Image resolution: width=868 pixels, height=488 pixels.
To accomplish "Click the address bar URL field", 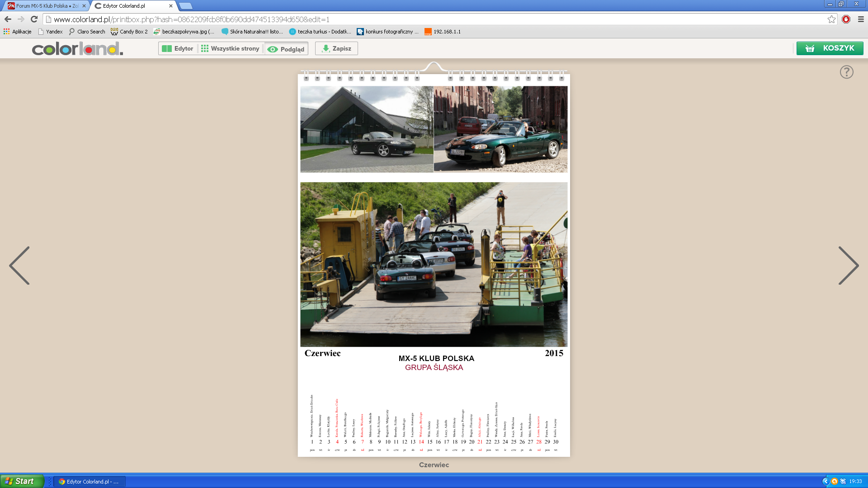I will pyautogui.click(x=434, y=19).
